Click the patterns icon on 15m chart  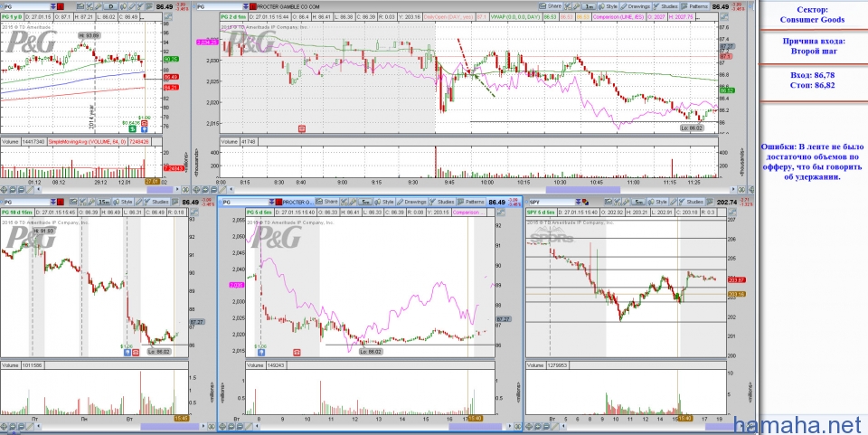pos(175,202)
